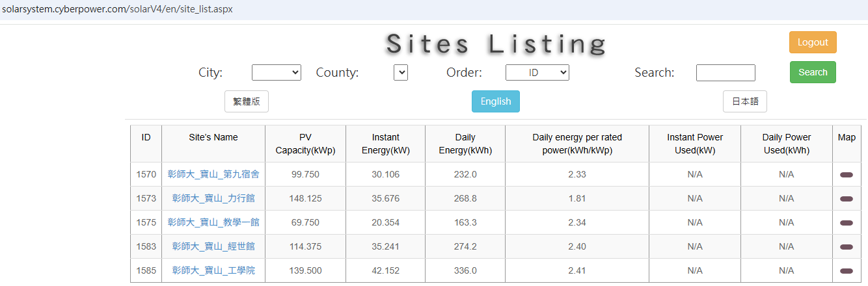Click the browser address bar URL

pyautogui.click(x=117, y=9)
